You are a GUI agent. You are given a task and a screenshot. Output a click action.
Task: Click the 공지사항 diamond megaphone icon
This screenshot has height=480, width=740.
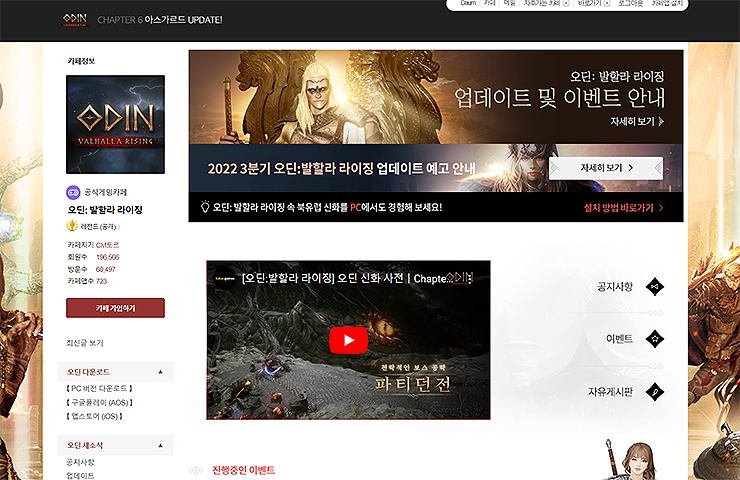[x=655, y=286]
